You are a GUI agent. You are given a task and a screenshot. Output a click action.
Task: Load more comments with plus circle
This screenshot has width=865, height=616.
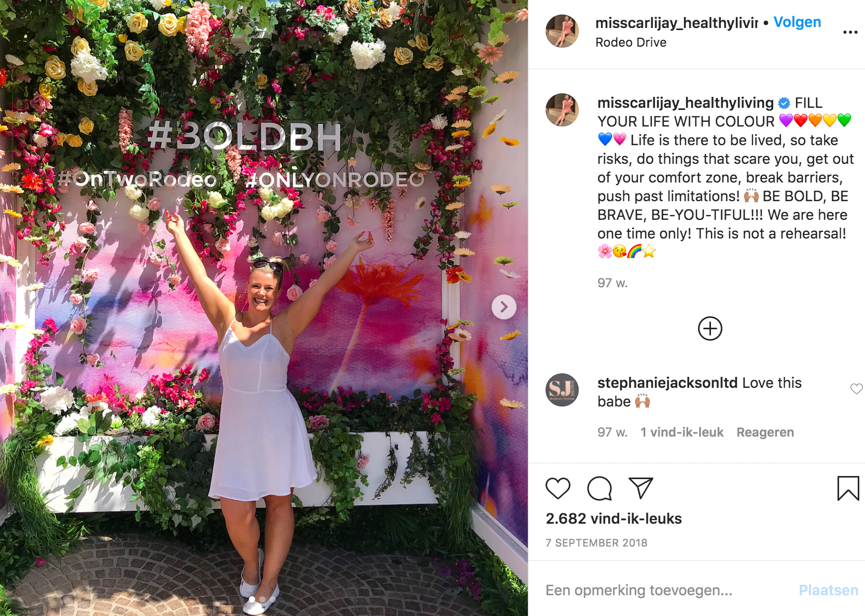click(x=710, y=328)
